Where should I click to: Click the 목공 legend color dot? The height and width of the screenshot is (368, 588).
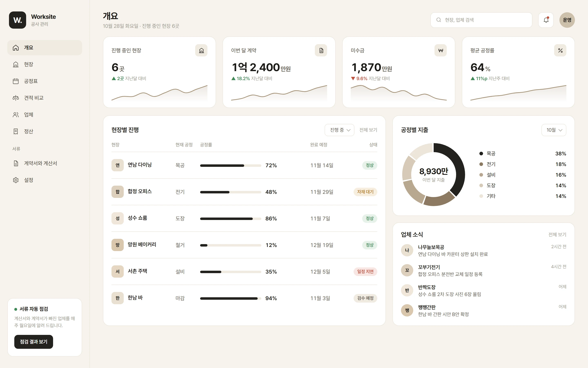tap(481, 154)
